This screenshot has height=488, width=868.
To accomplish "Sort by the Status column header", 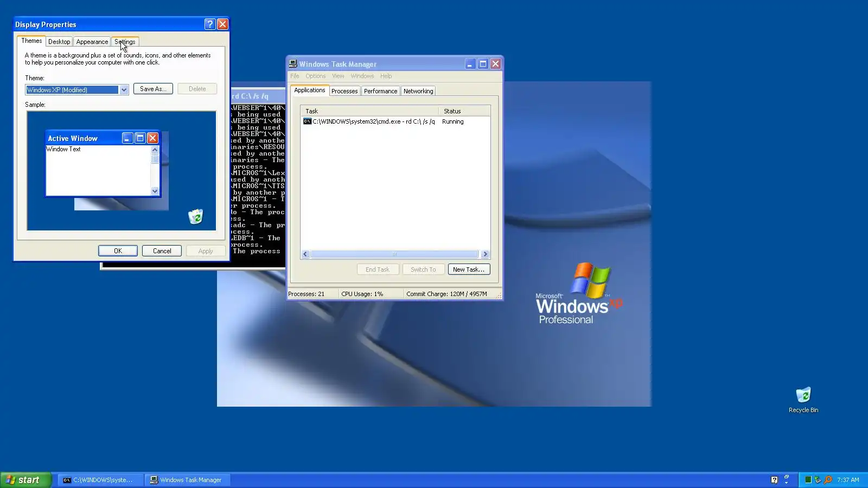I will pyautogui.click(x=464, y=111).
